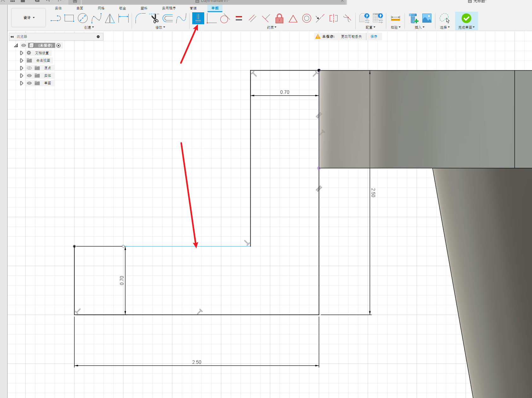The width and height of the screenshot is (532, 398).
Task: Select the concentric constraint icon
Action: [x=306, y=19]
